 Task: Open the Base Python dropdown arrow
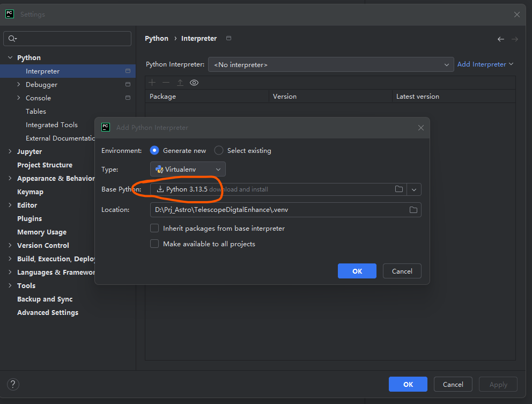click(x=414, y=189)
